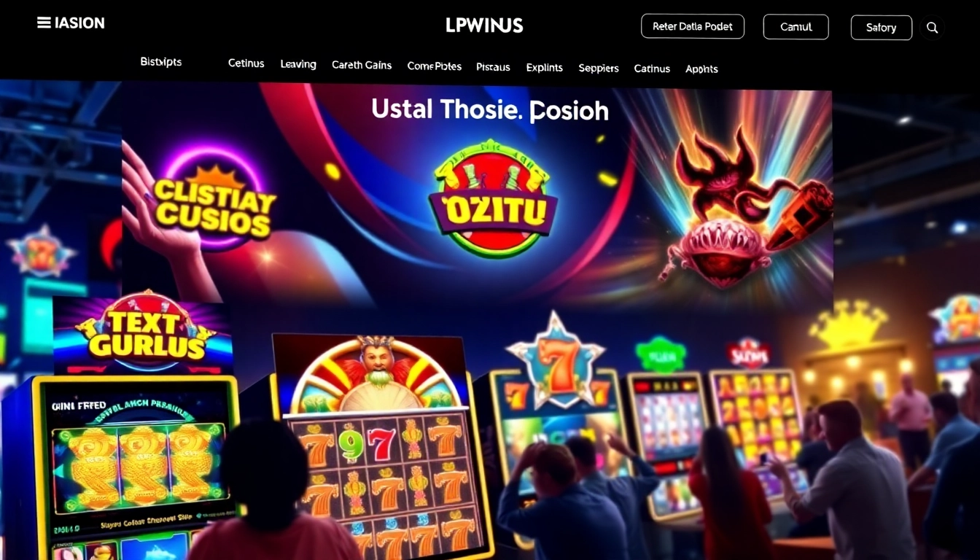Switch to the Explints menu item
The image size is (980, 560).
[x=545, y=68]
